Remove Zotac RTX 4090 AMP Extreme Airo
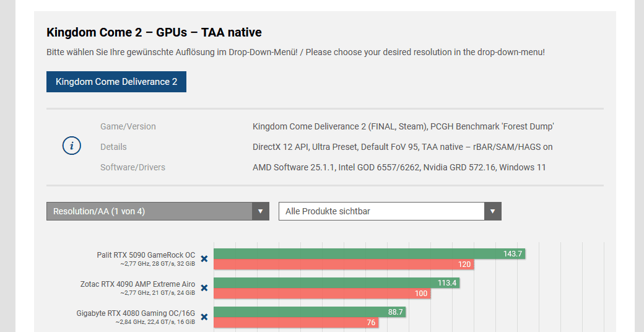 [204, 288]
